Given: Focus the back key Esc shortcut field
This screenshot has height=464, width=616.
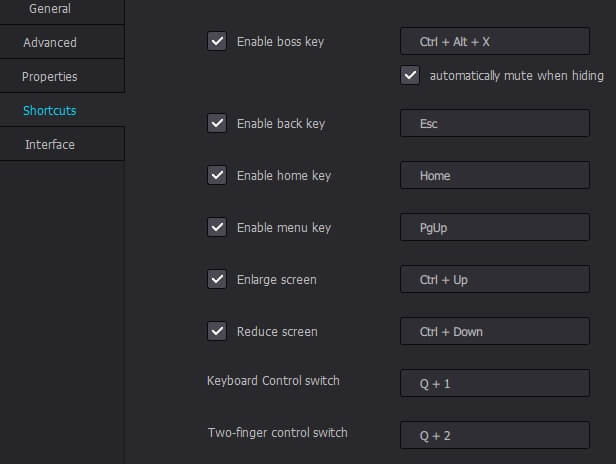Looking at the screenshot, I should click(x=495, y=123).
